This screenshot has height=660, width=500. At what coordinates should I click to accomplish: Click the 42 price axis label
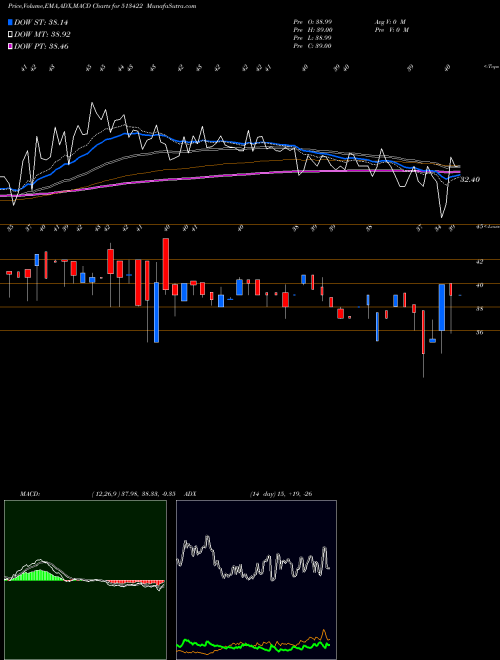479,262
